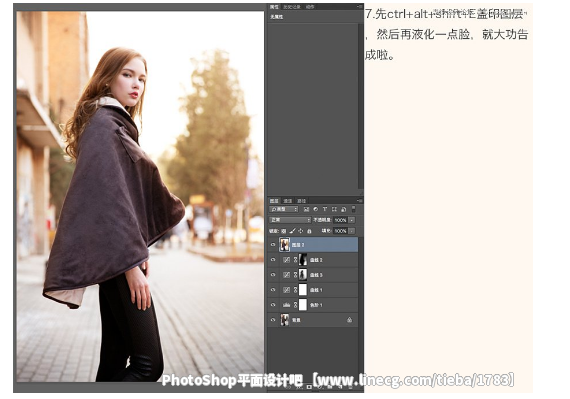Click levels histogram icon on 色阶 1 layer
Image resolution: width=570 pixels, height=399 pixels.
[286, 305]
